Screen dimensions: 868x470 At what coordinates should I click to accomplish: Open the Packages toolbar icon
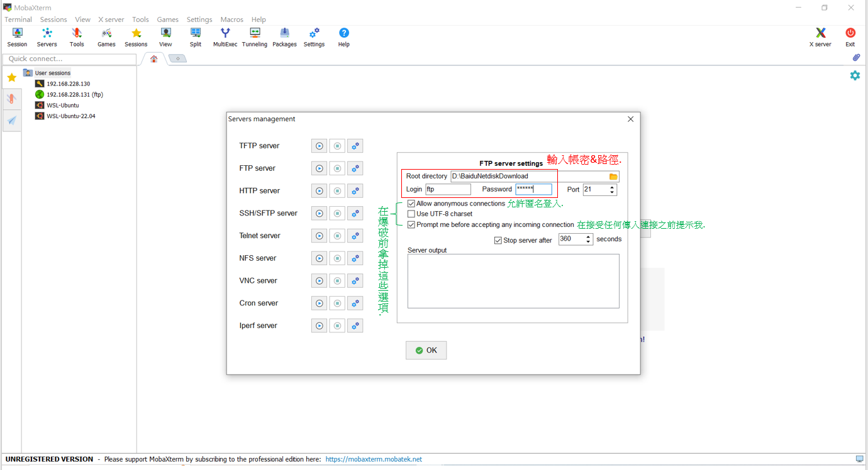point(284,37)
